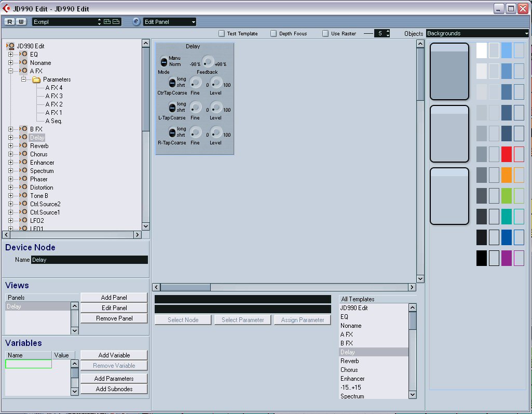Collapse the A FX tree node

(x=10, y=71)
